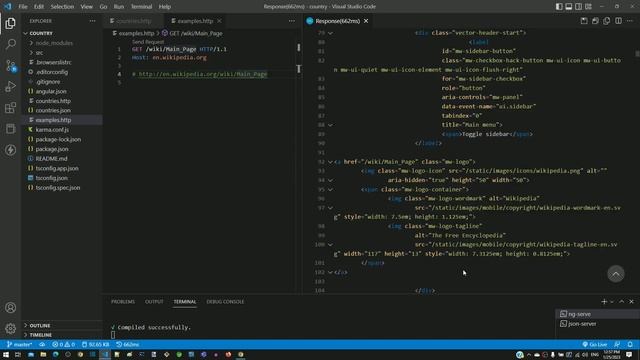
Task: Open the Selection menu
Action: pyautogui.click(x=62, y=7)
